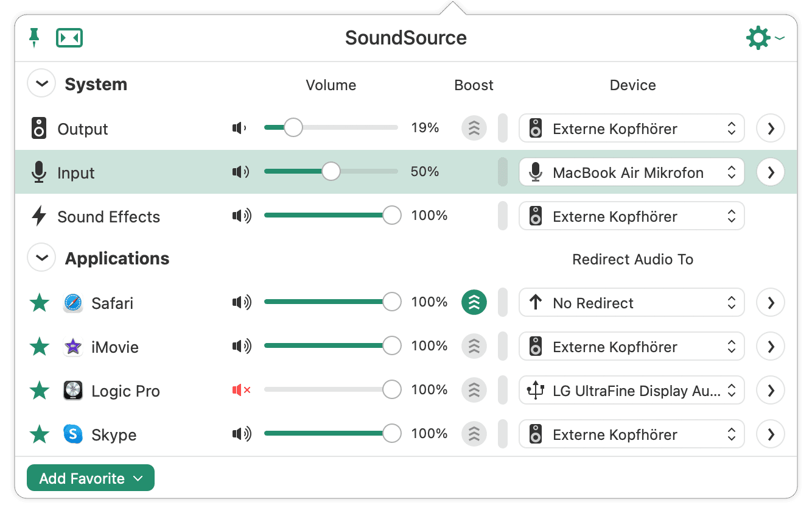This screenshot has height=513, width=812.
Task: Adjust the Sound Effects volume slider
Action: [332, 215]
